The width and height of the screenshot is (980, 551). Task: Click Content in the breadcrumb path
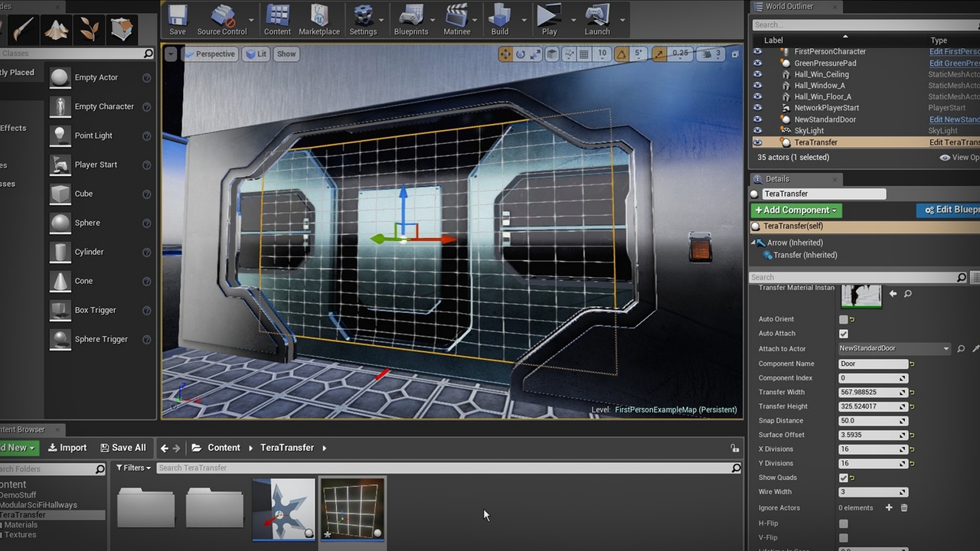[224, 448]
